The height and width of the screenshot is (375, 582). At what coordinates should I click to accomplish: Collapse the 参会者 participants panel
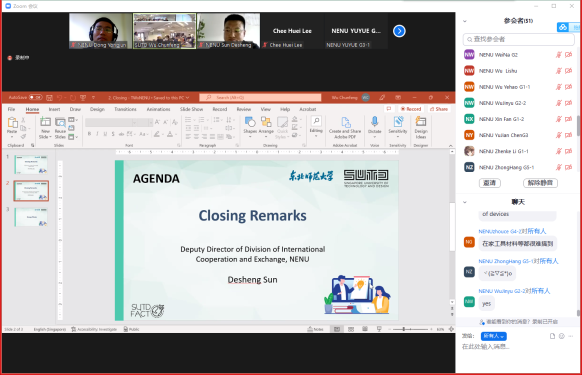click(x=465, y=21)
